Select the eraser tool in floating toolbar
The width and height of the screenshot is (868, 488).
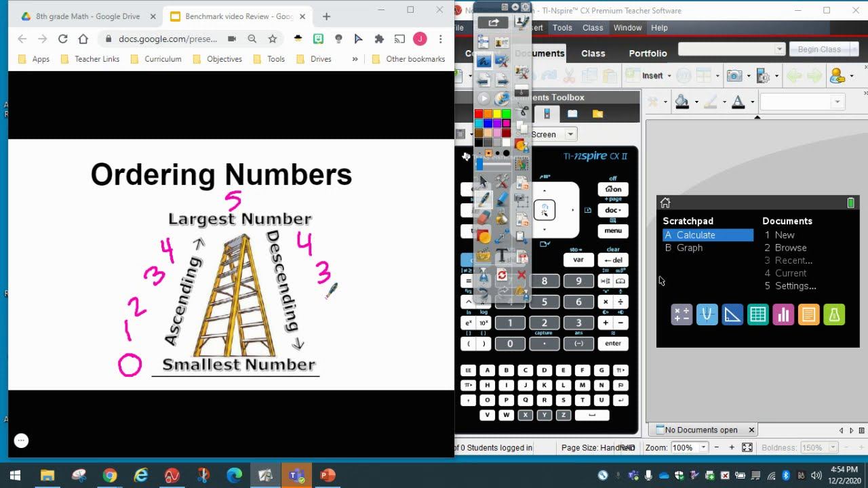click(483, 218)
